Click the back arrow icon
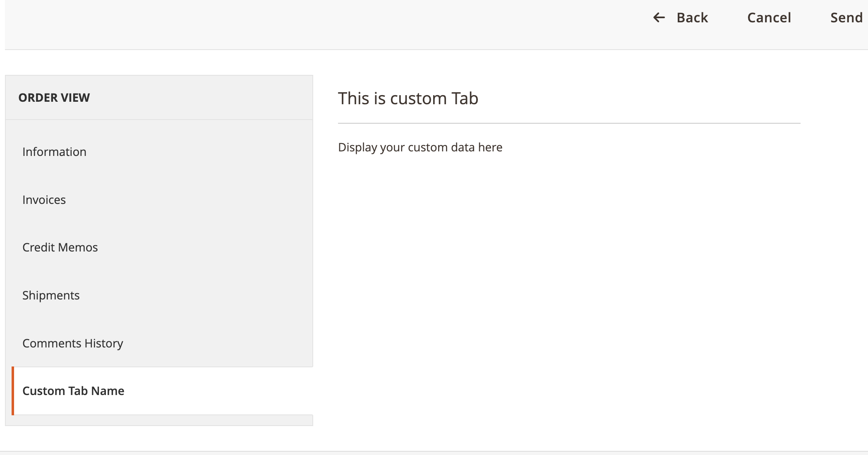This screenshot has height=455, width=868. (x=659, y=17)
